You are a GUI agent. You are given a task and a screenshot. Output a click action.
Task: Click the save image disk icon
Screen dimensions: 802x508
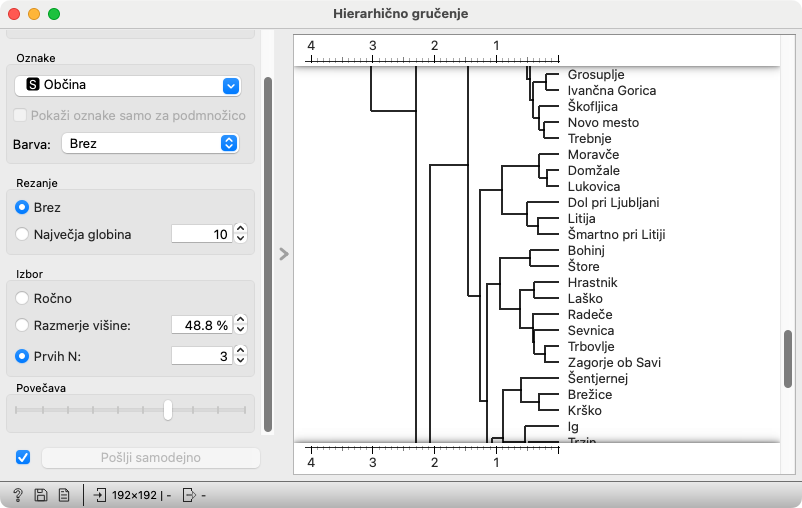point(41,494)
